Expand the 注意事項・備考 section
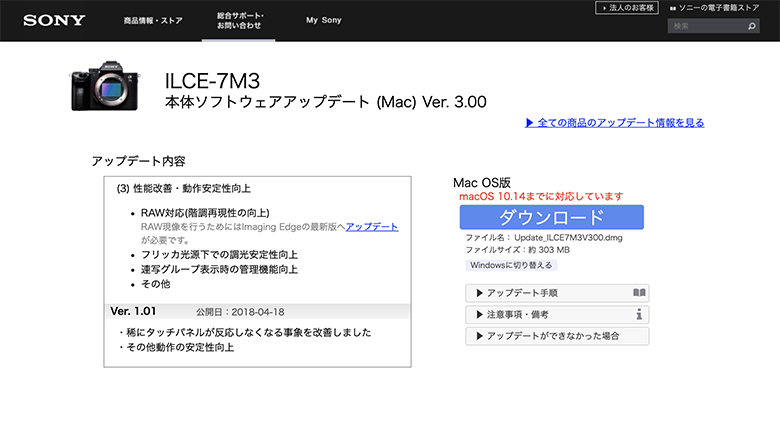The width and height of the screenshot is (780, 427). 557,315
